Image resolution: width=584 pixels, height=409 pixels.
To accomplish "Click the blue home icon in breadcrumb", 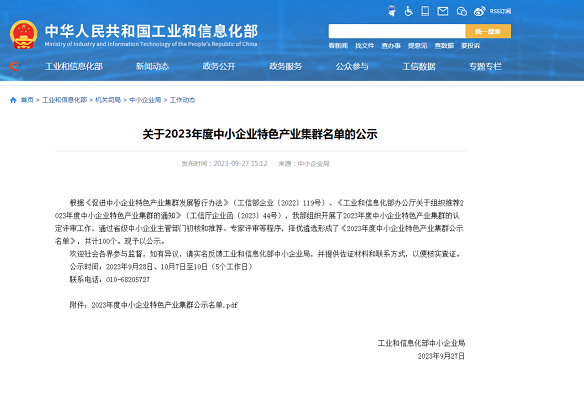I will [x=13, y=100].
